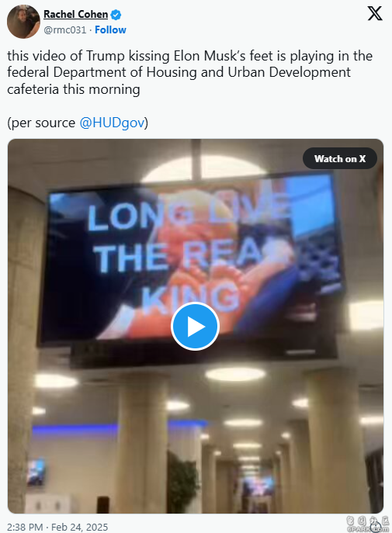Image resolution: width=392 pixels, height=533 pixels.
Task: Click the distant TV in the hallway background
Action: pyautogui.click(x=258, y=485)
